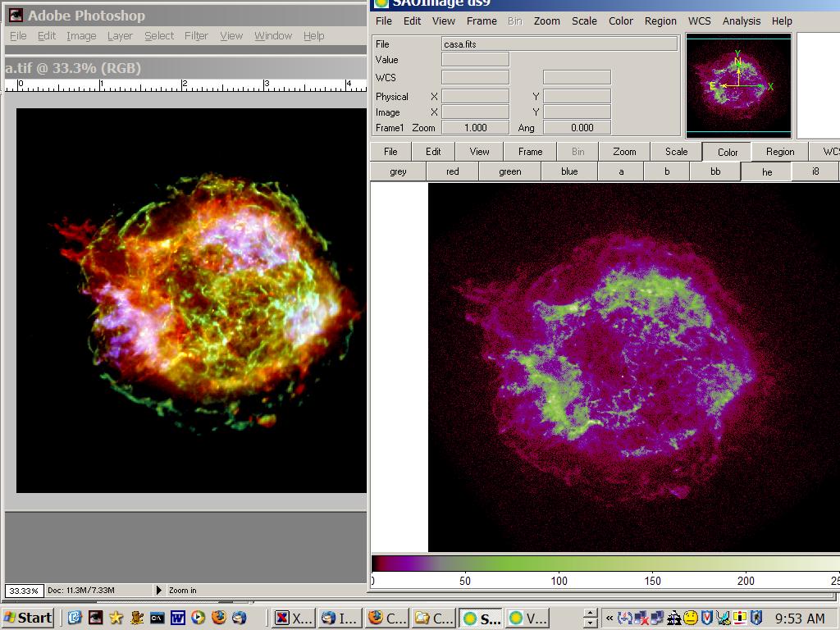Click the ds9 panner thumbnail image
The image size is (840, 630).
tap(738, 85)
